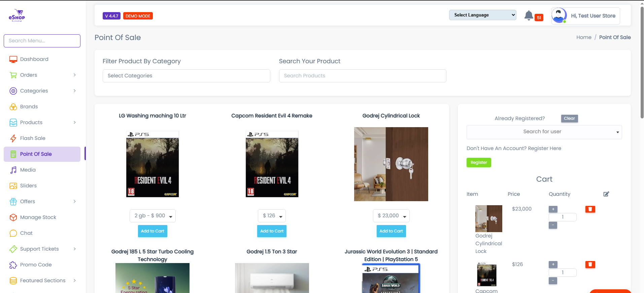Viewport: 644px width, 293px height.
Task: Click Godrej Cylindrical Lock product image
Action: point(391,164)
